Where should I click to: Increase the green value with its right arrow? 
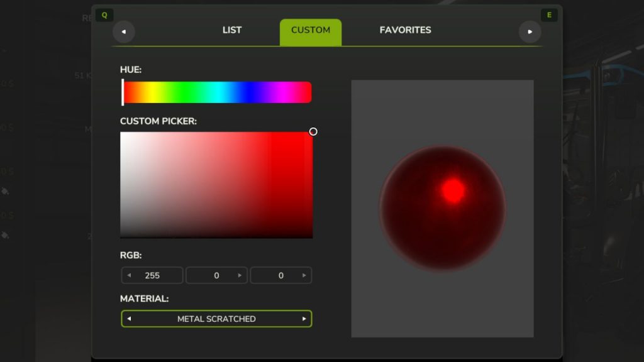click(x=239, y=275)
